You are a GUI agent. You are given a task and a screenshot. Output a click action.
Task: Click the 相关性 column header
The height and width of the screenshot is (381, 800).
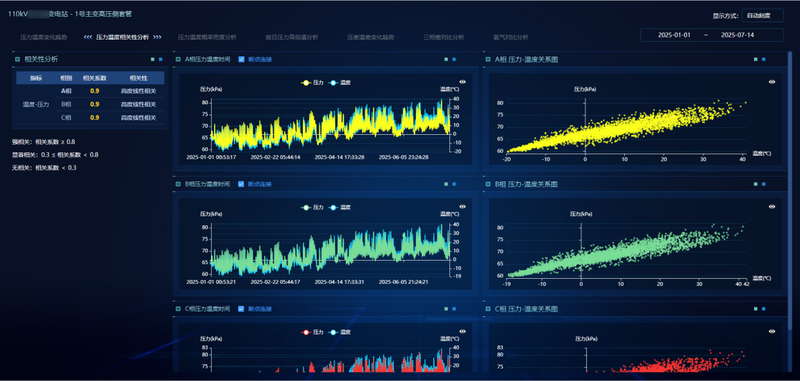pos(138,78)
